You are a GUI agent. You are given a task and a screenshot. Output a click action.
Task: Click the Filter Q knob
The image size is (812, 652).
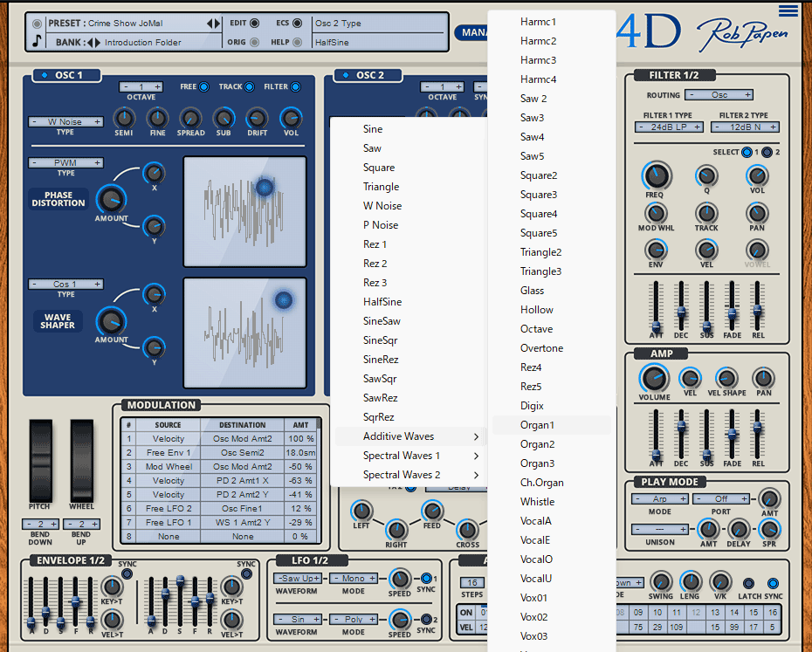[x=706, y=175]
